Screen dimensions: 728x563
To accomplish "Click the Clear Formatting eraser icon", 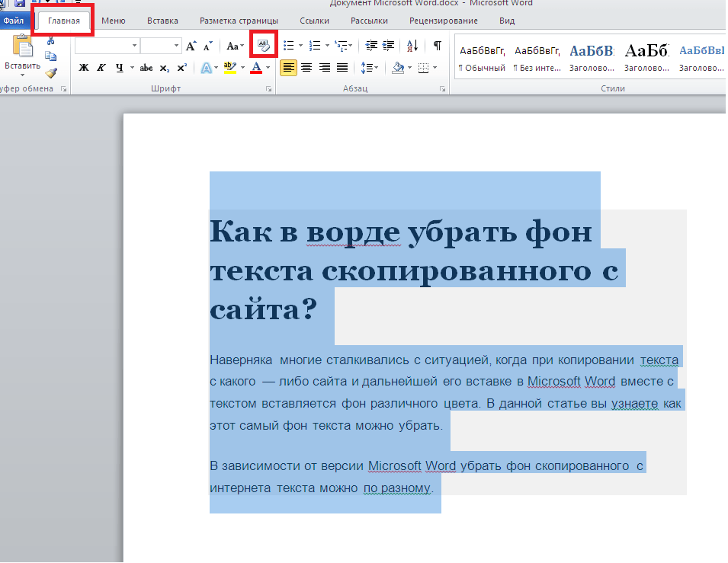I will coord(263,46).
